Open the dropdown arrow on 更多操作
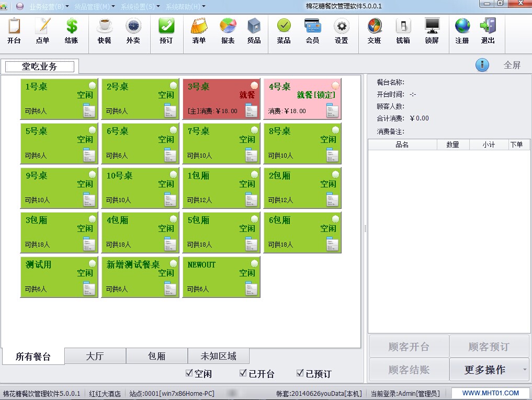The image size is (532, 400). tap(525, 370)
